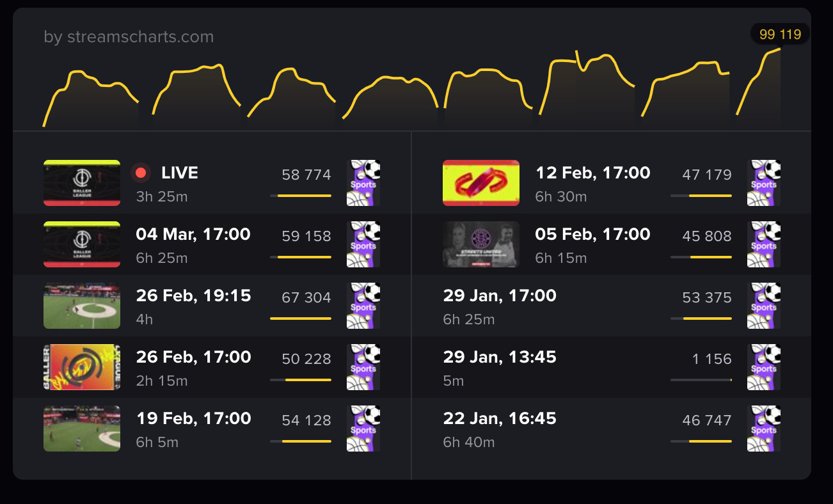
Task: Open the 22 Jan, 16:45 stream entry
Action: coord(611,429)
